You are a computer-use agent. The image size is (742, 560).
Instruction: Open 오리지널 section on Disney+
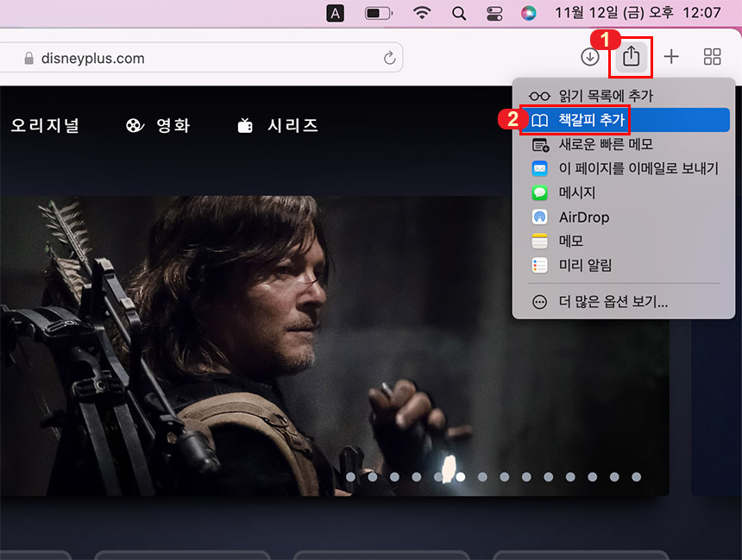45,125
